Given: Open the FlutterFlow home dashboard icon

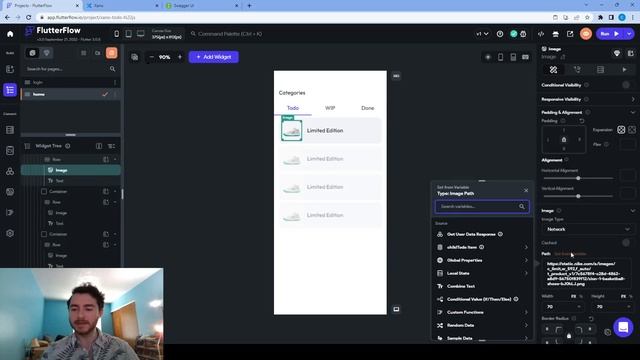Looking at the screenshot, I should point(10,34).
